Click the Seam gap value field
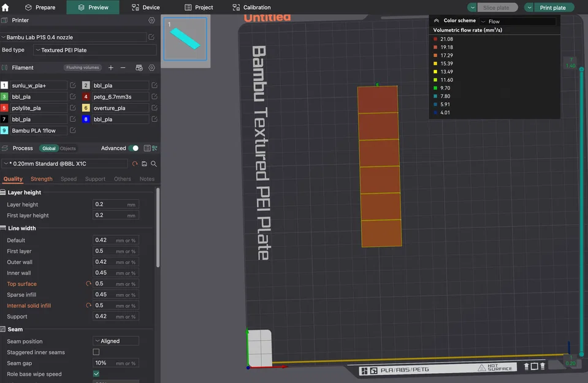588x383 pixels. [116, 363]
